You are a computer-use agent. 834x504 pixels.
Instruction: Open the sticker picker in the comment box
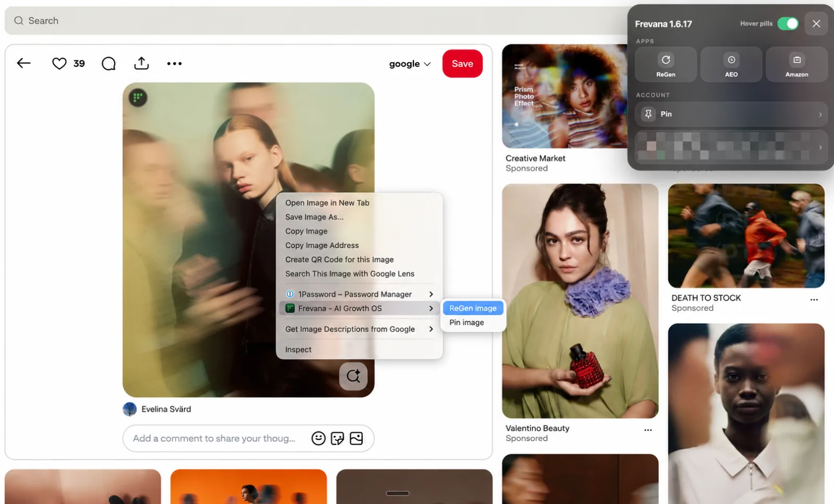pos(337,438)
